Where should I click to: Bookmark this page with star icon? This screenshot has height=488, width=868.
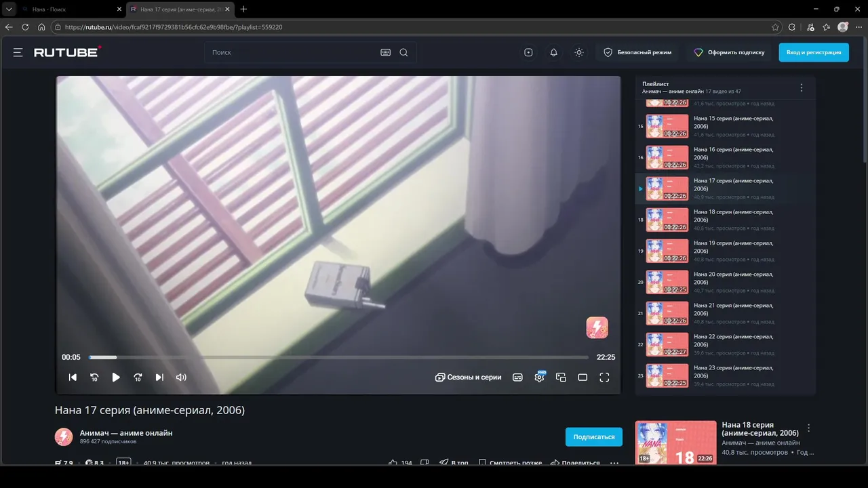click(x=775, y=27)
